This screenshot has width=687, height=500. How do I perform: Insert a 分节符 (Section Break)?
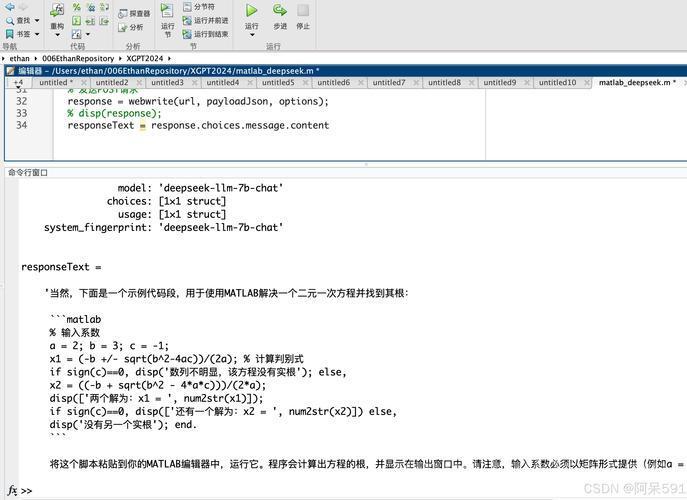(199, 7)
